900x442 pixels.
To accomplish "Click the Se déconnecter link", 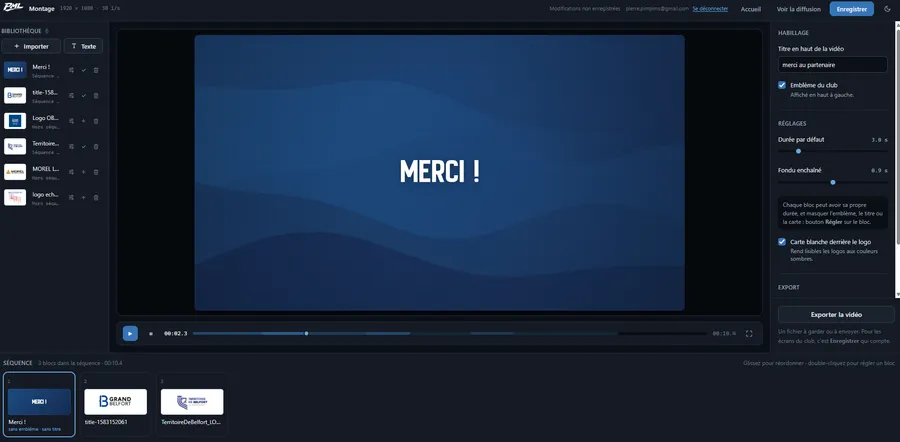I will 710,9.
